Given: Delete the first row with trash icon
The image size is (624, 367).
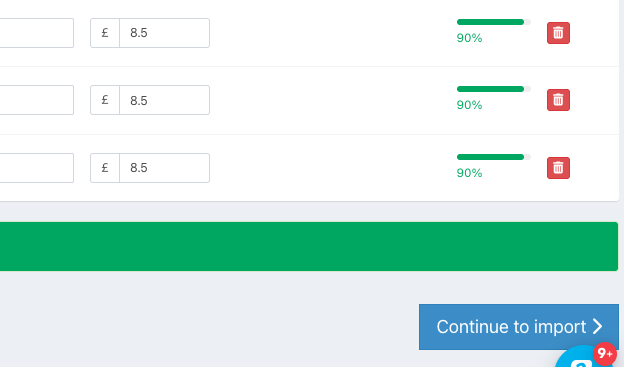Looking at the screenshot, I should [558, 33].
